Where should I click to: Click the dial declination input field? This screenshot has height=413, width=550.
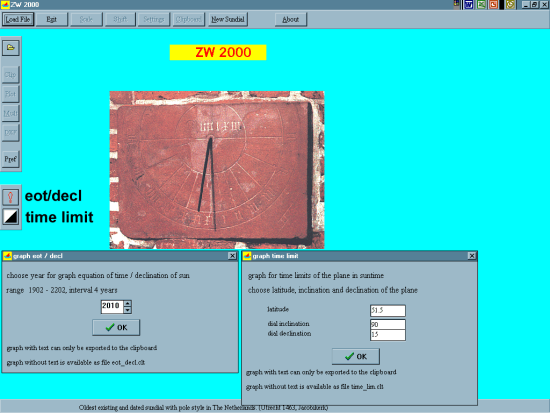(388, 335)
